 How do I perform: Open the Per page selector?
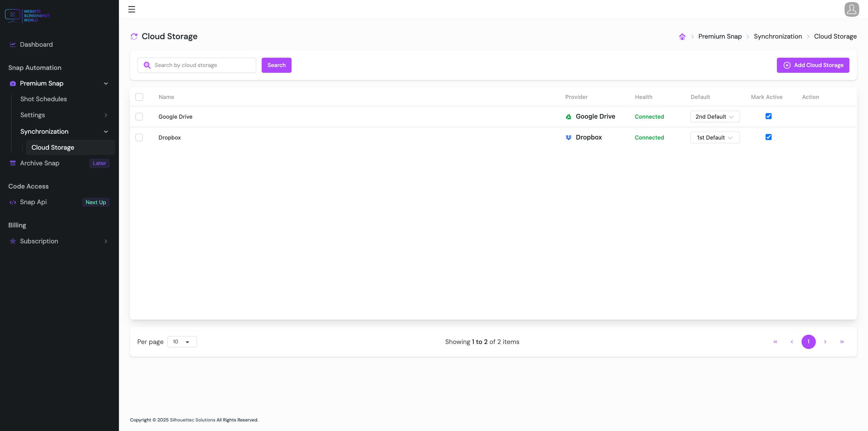click(182, 341)
